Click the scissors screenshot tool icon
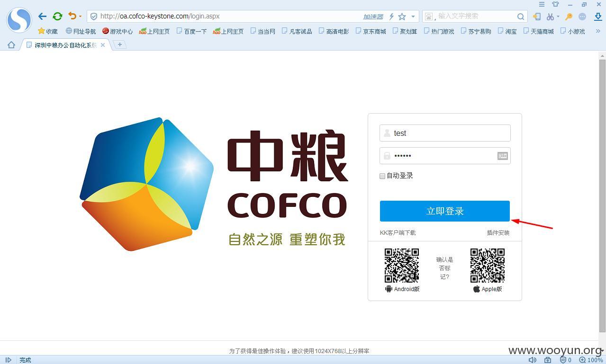Image resolution: width=606 pixels, height=364 pixels. point(550,17)
